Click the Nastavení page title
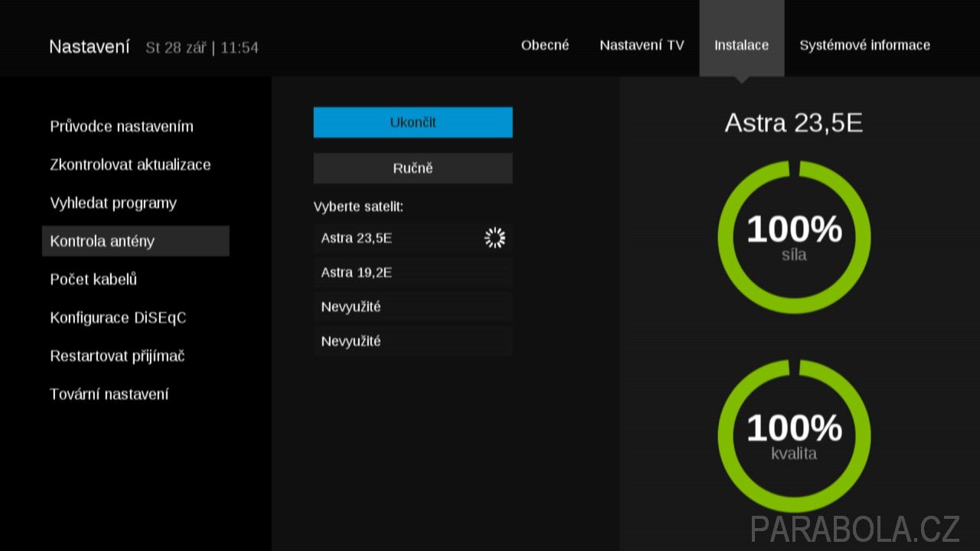The width and height of the screenshot is (980, 551). [90, 47]
